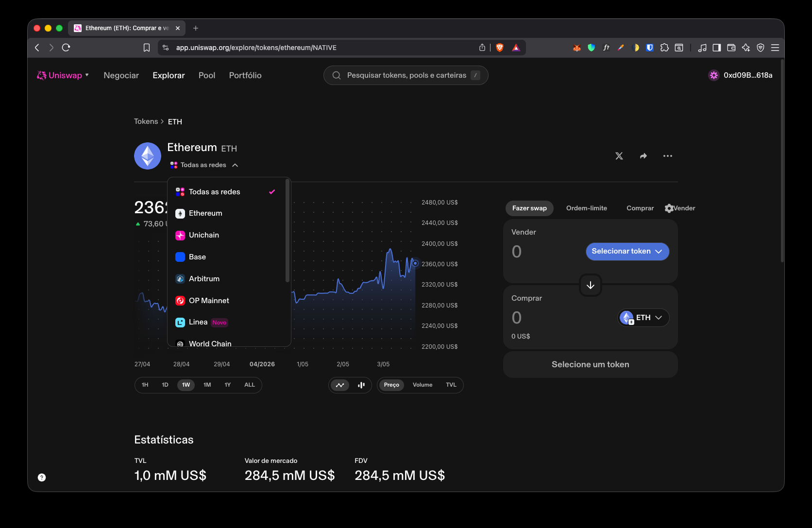Open the Pool nav item
This screenshot has height=528, width=812.
207,75
